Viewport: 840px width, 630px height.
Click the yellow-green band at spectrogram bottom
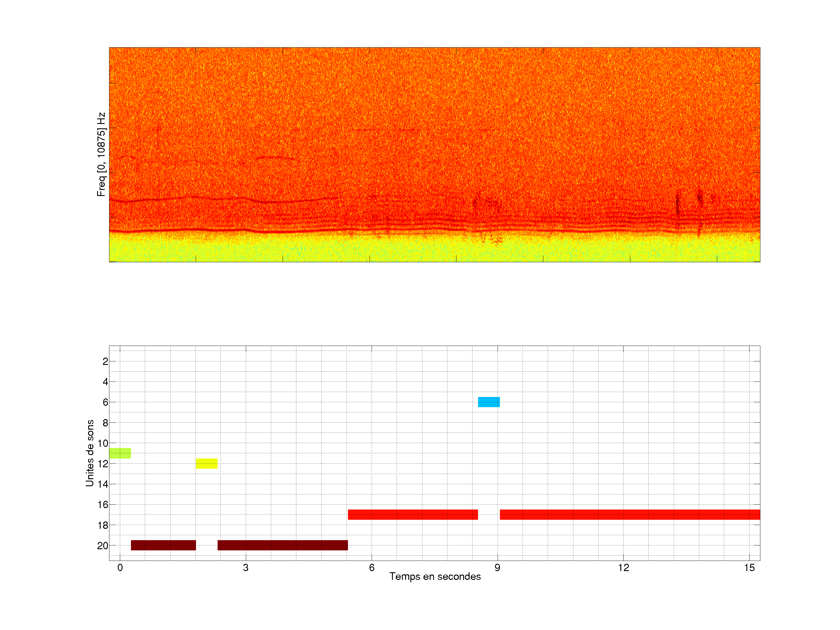point(434,249)
